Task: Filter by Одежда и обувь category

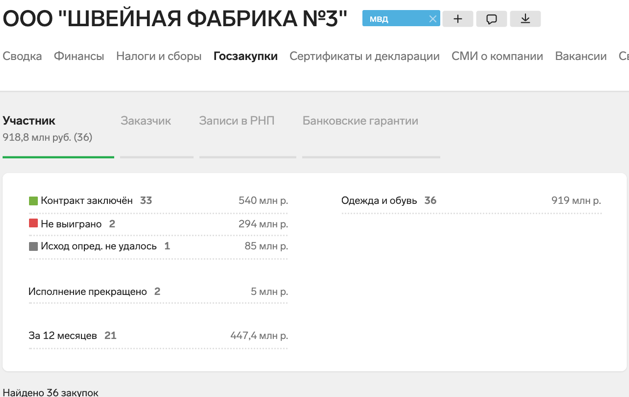Action: (471, 201)
